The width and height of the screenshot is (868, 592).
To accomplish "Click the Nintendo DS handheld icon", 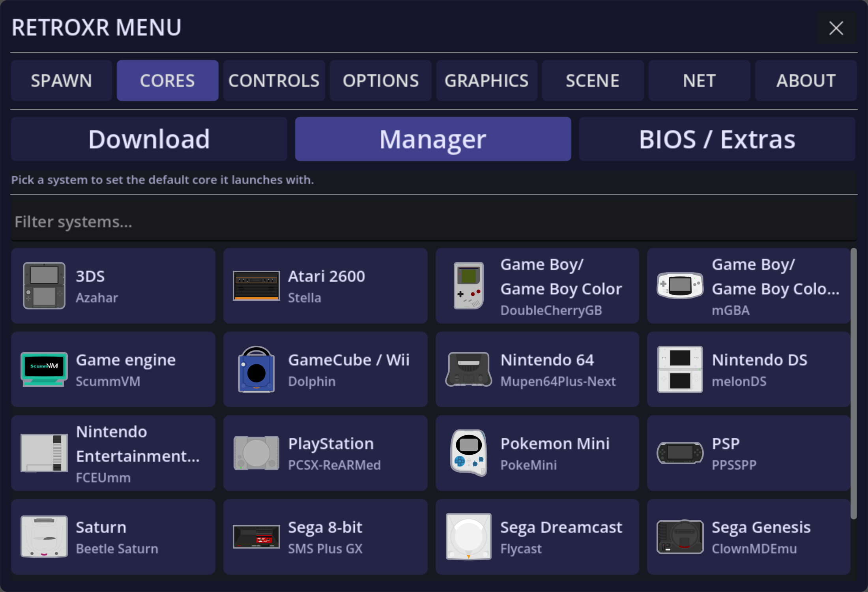I will (x=680, y=369).
